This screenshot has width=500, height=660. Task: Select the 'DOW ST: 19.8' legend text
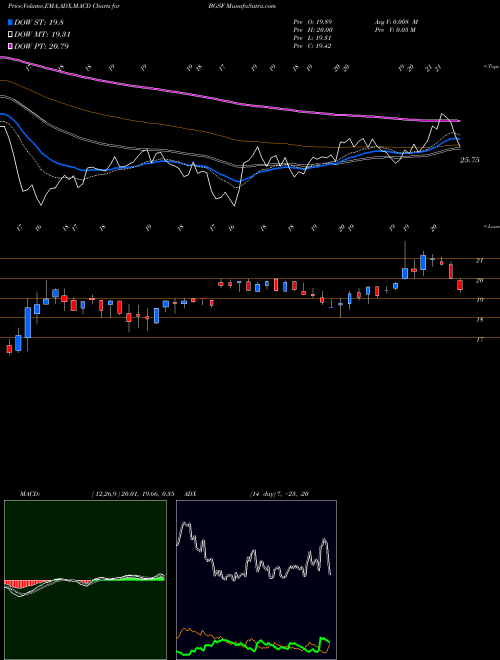pos(39,22)
